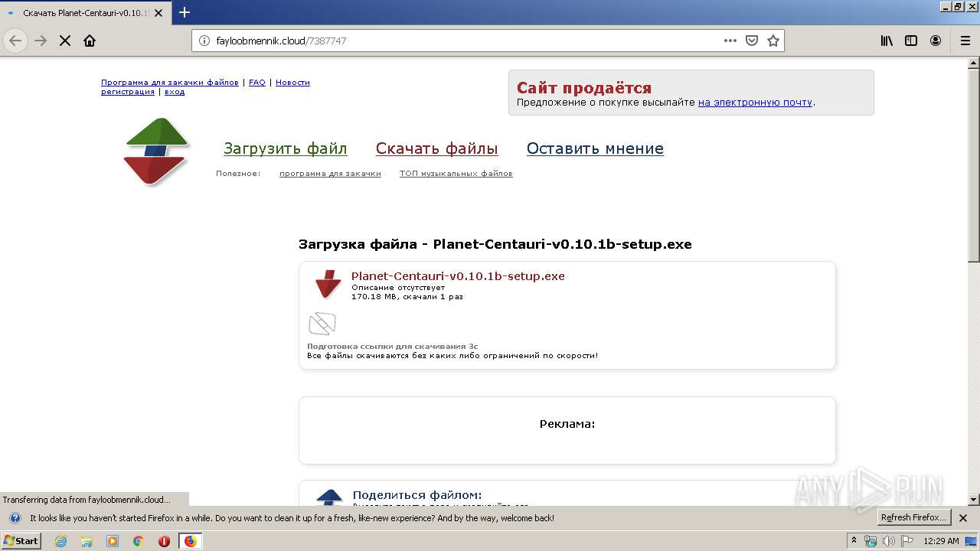This screenshot has width=980, height=551.
Task: Go to the Firefox Home page icon
Action: (x=90, y=41)
